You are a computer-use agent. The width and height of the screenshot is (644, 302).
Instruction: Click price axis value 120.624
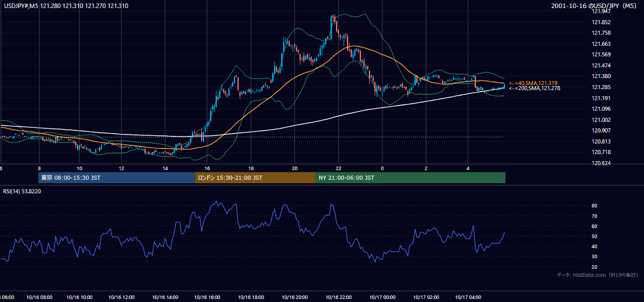click(x=601, y=163)
